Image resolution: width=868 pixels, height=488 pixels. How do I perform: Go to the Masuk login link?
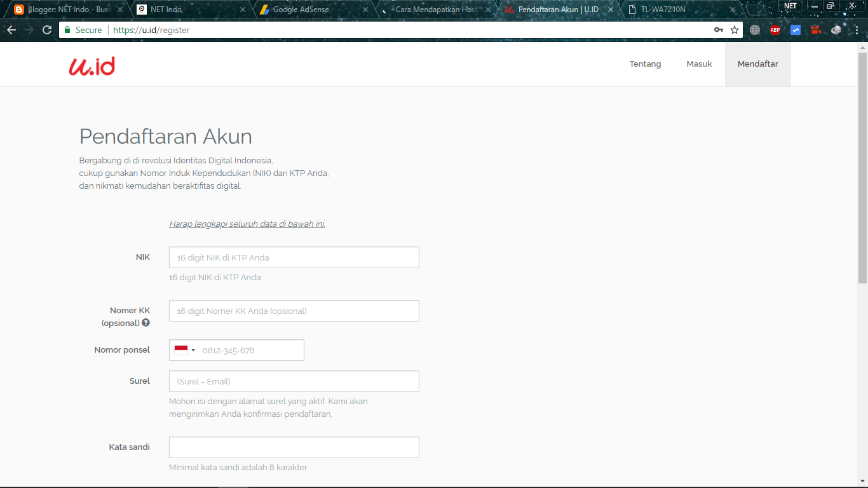tap(699, 64)
